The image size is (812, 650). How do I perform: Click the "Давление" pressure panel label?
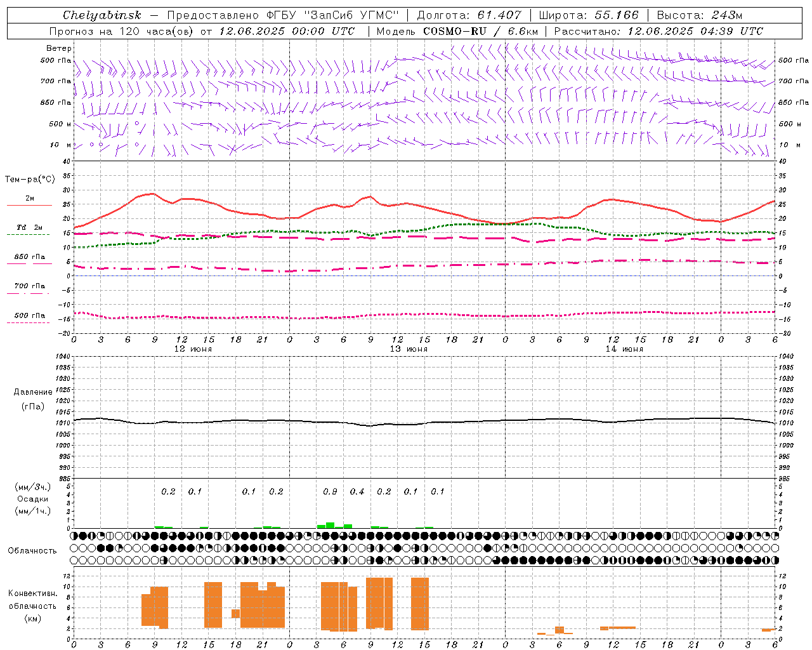point(33,392)
